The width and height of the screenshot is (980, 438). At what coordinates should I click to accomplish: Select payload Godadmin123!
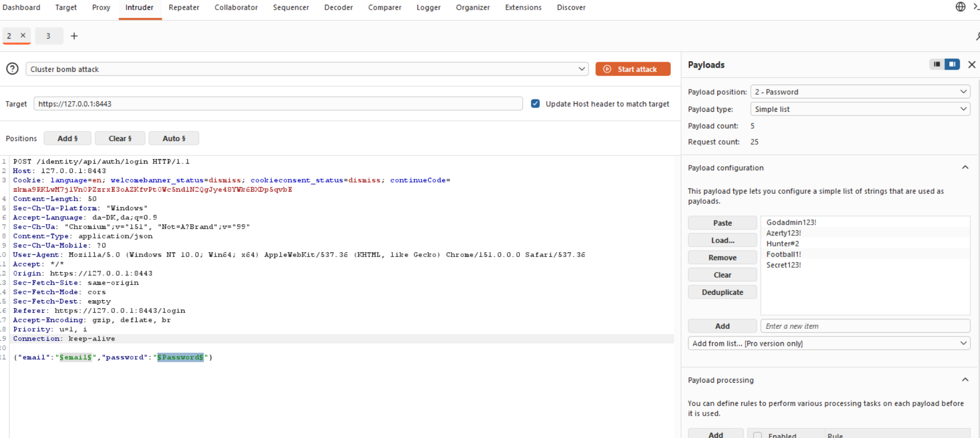791,222
